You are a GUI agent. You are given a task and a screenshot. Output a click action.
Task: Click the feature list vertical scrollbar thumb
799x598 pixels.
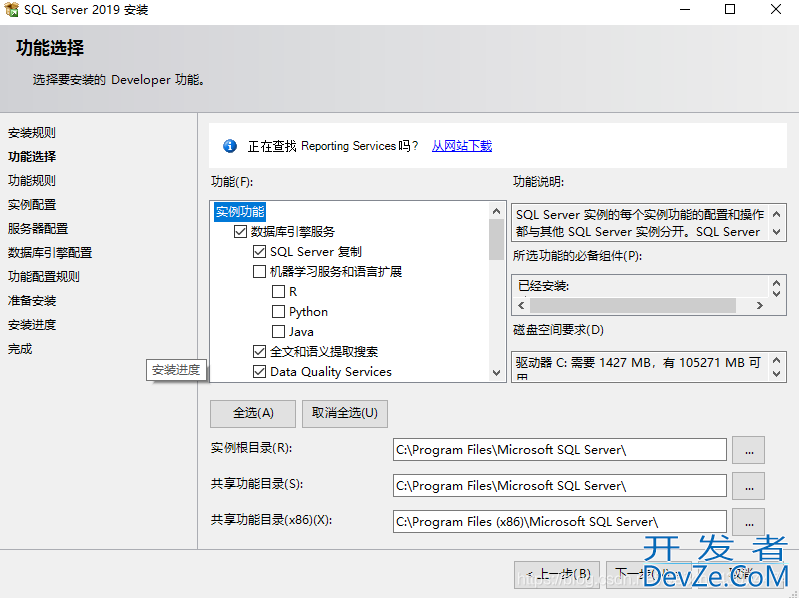[x=496, y=239]
